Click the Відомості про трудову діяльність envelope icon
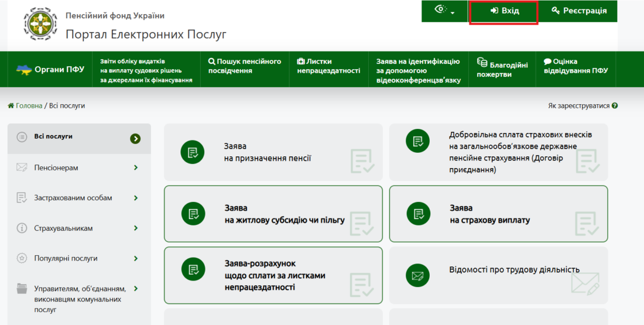 tap(418, 275)
